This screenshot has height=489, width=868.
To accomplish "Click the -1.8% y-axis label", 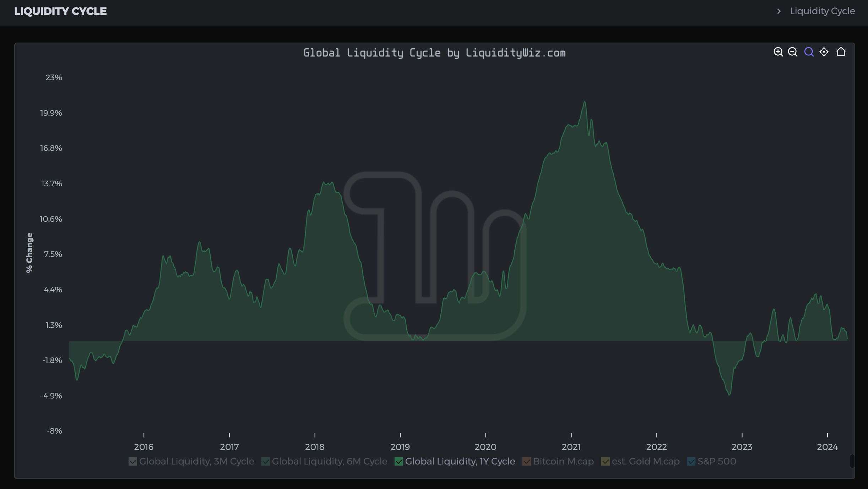I will (52, 360).
